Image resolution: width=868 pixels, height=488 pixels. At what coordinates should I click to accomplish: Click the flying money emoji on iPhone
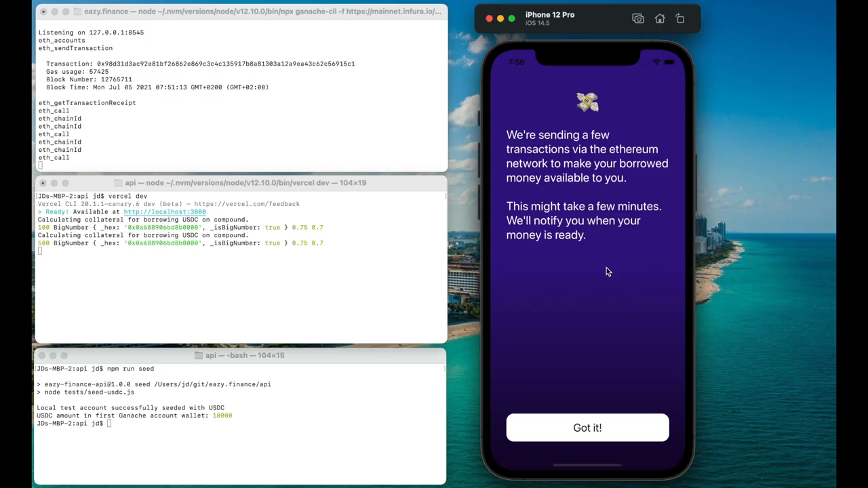point(587,102)
